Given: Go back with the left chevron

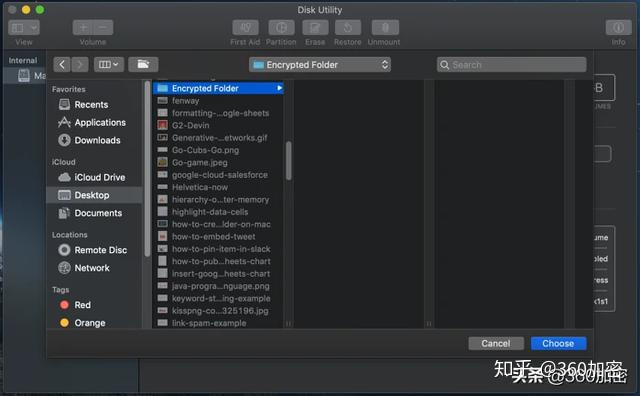Looking at the screenshot, I should coord(62,65).
